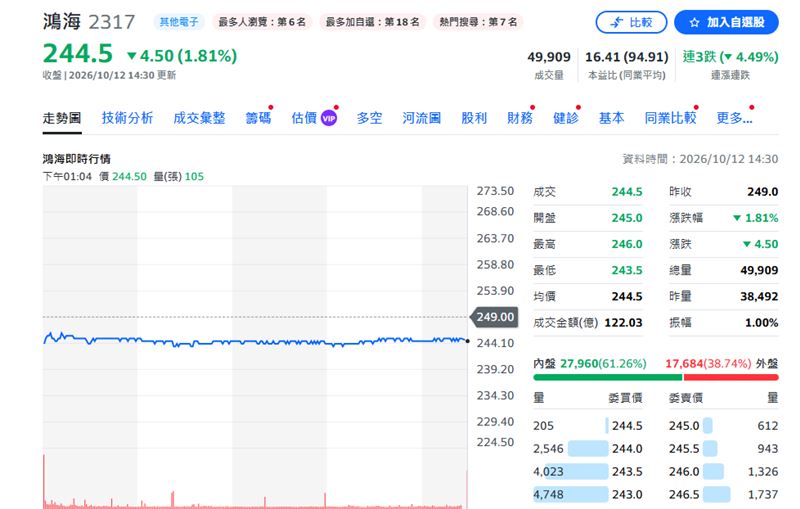Screen dimensions: 800x509
Task: Click the 最低 243.5 value
Action: (x=627, y=270)
